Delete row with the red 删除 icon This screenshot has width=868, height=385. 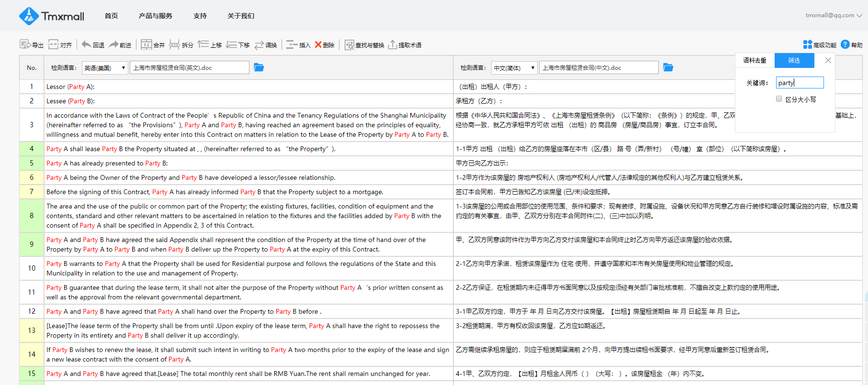point(324,44)
